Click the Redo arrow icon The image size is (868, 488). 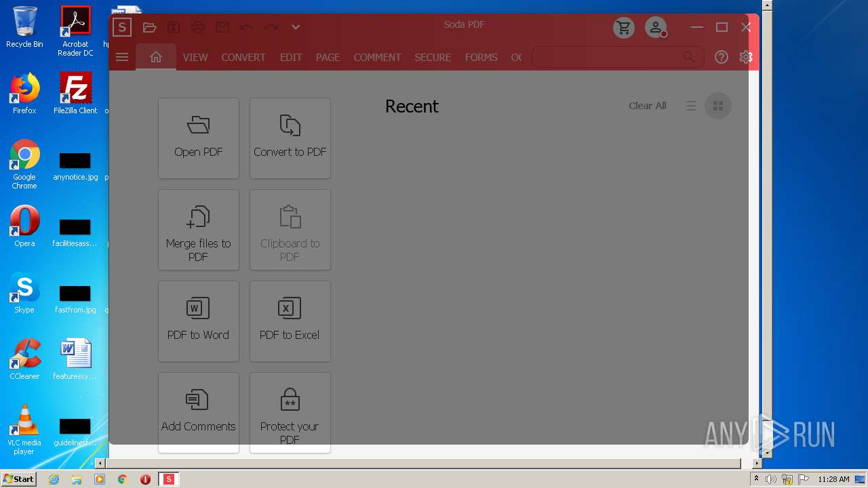coord(271,27)
